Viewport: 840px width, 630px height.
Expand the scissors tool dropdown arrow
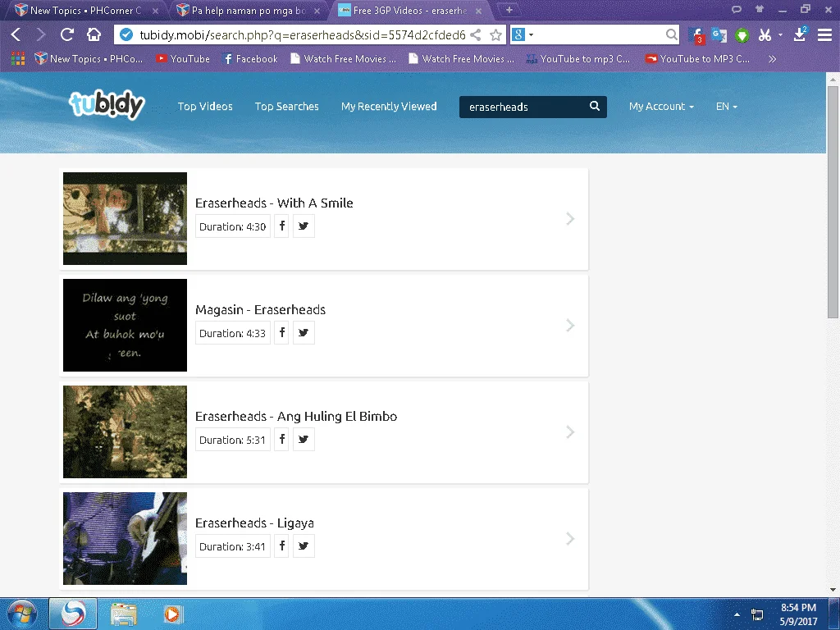(x=780, y=34)
